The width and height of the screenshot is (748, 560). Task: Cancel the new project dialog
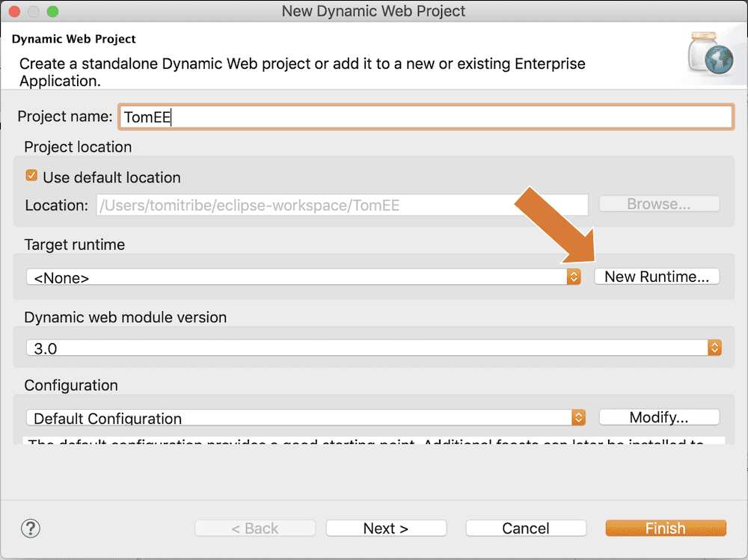click(526, 528)
